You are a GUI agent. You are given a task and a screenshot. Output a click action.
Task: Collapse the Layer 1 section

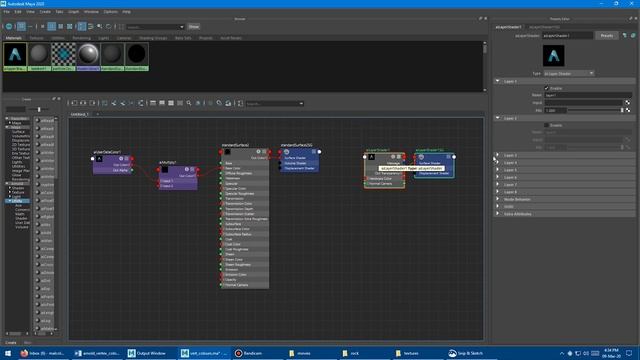click(x=498, y=81)
